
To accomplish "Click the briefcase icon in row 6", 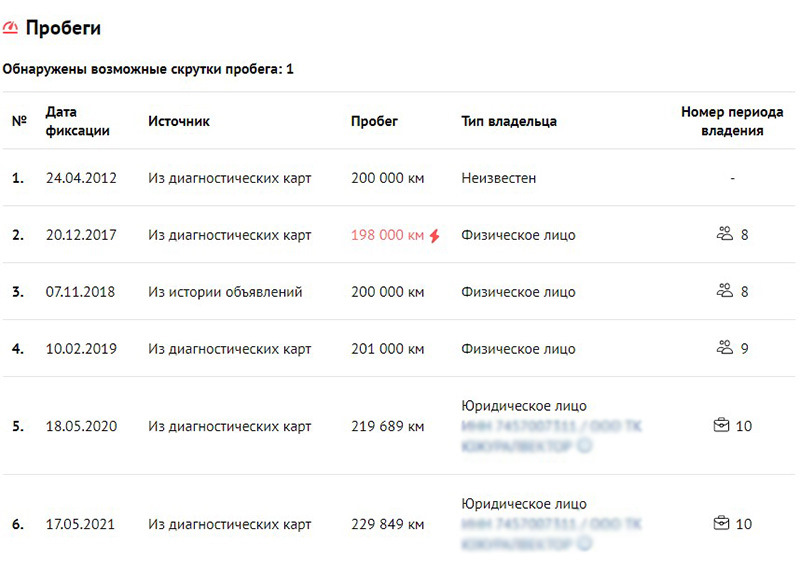I will pos(721,524).
